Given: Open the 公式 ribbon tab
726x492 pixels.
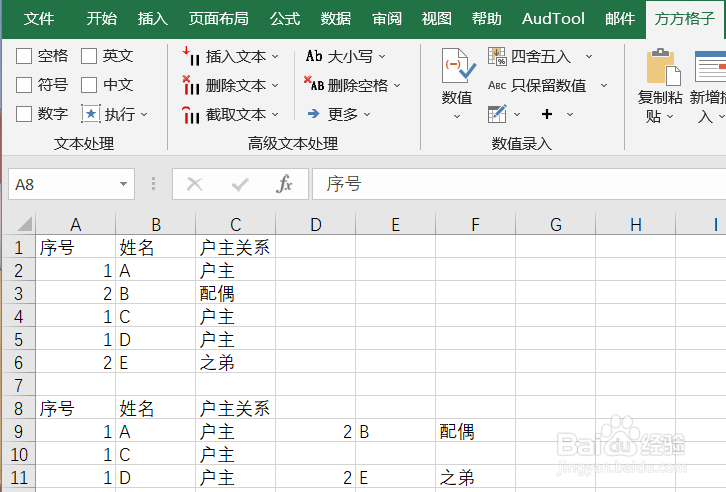Looking at the screenshot, I should pyautogui.click(x=285, y=19).
